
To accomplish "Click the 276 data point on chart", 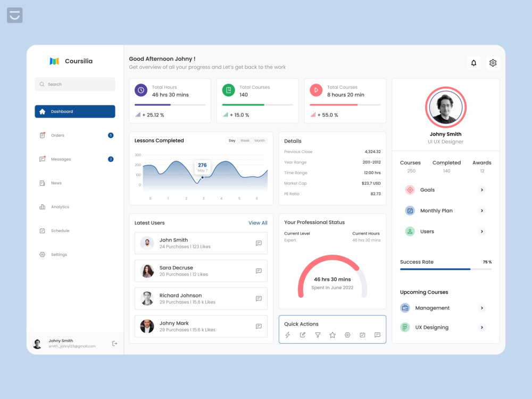I will [x=203, y=178].
